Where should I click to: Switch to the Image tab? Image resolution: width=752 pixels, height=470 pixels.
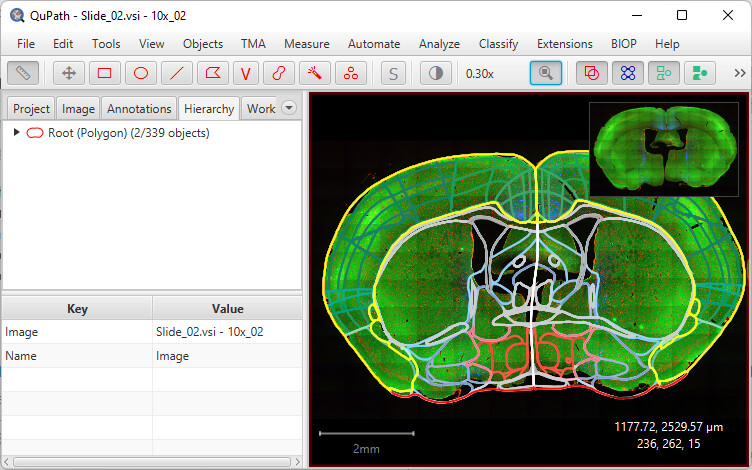pyautogui.click(x=78, y=109)
